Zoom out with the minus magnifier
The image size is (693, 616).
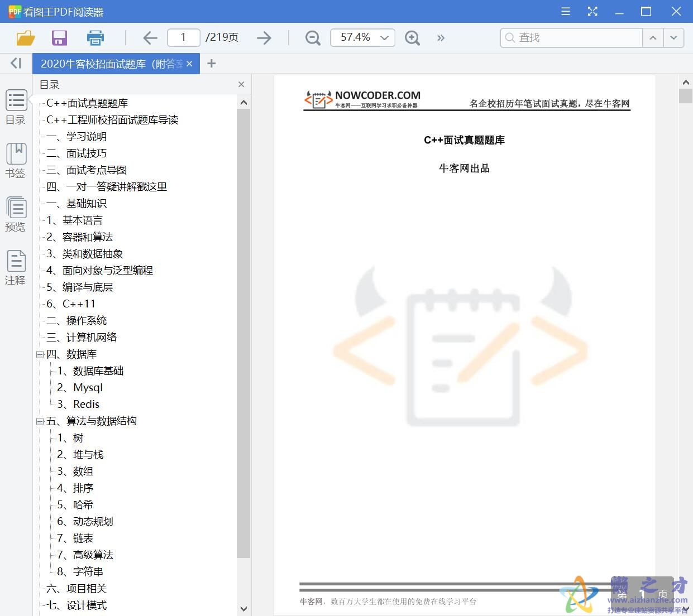pos(313,38)
